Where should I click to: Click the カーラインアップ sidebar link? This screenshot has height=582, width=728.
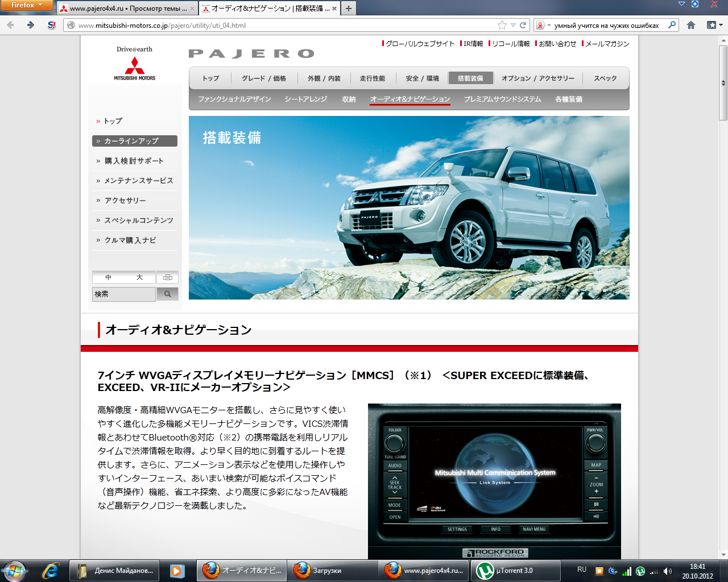pyautogui.click(x=135, y=141)
